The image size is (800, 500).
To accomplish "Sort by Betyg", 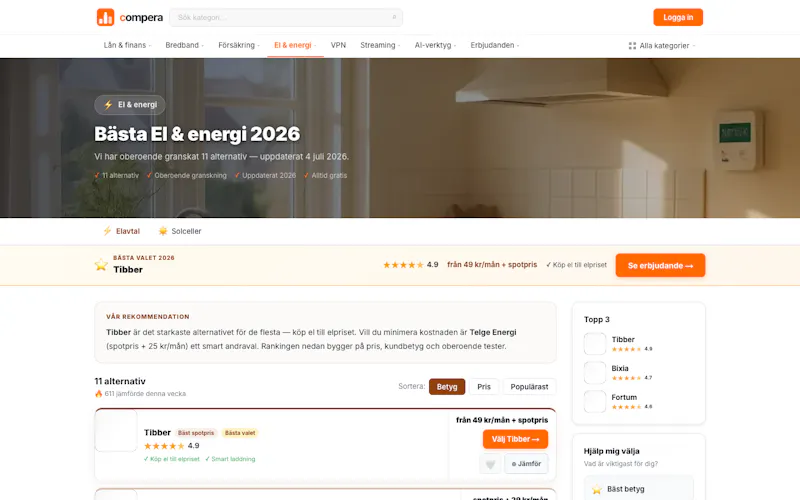I will pyautogui.click(x=447, y=387).
